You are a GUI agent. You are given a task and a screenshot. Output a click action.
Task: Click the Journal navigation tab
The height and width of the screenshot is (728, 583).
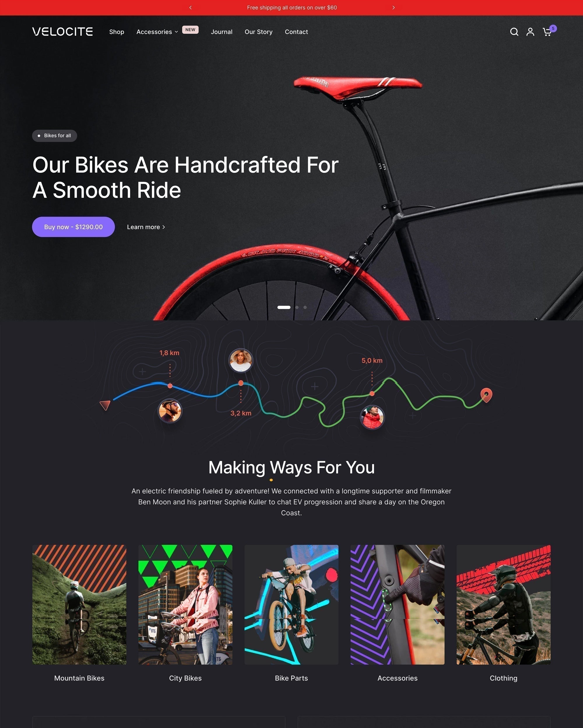[x=221, y=32]
